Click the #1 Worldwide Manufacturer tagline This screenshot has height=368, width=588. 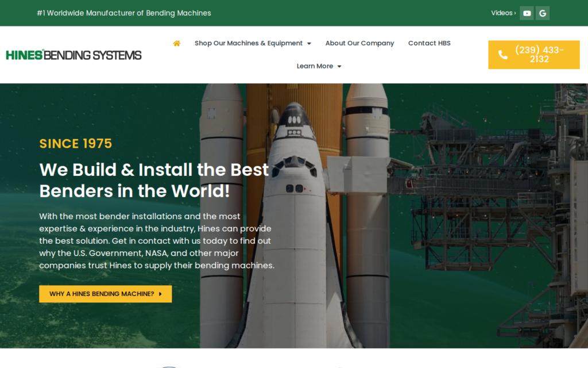point(124,13)
